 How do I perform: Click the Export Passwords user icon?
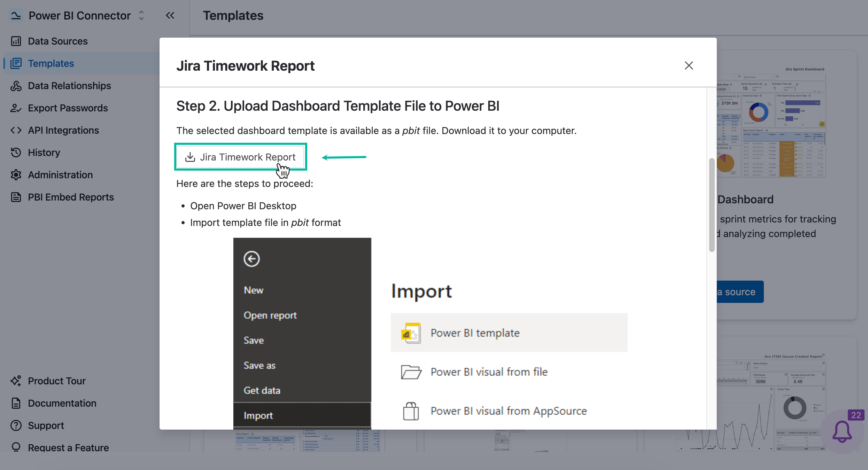point(16,108)
